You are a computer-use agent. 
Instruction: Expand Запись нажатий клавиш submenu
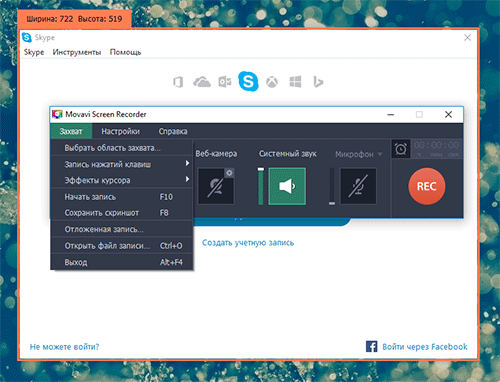[122, 164]
